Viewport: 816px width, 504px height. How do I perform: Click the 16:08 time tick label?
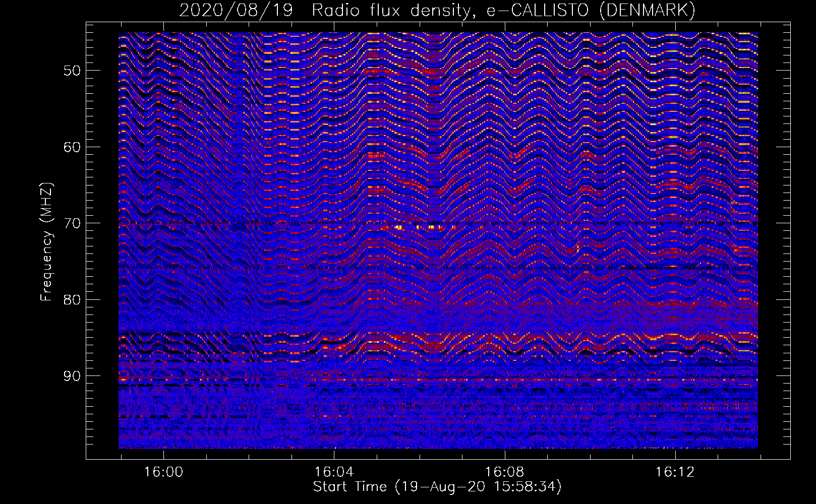click(x=504, y=472)
